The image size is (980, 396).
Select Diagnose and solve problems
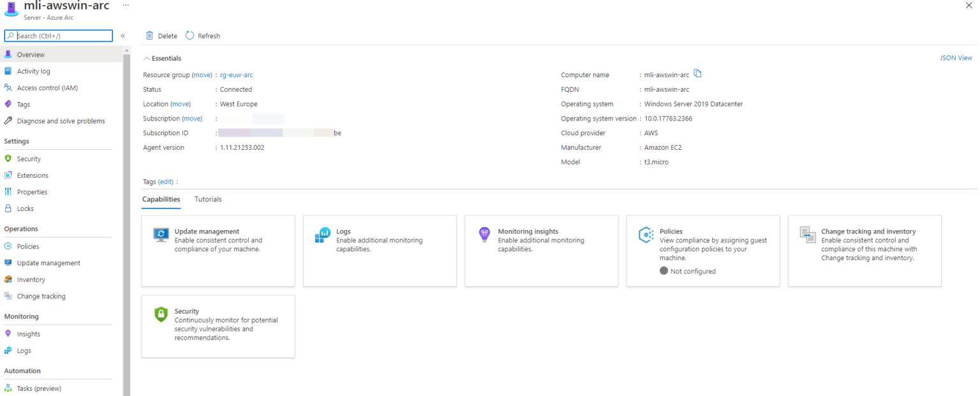click(59, 121)
